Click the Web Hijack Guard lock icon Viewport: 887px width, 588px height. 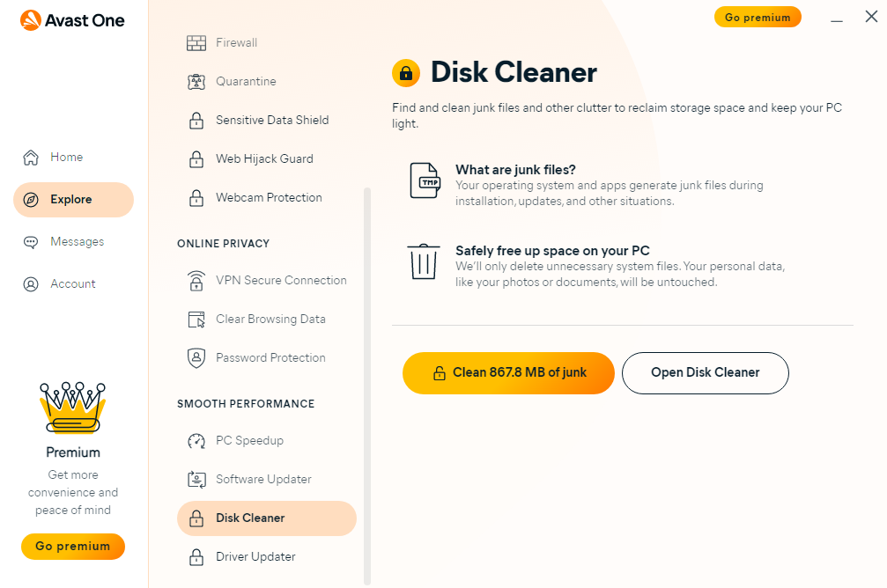pyautogui.click(x=196, y=159)
